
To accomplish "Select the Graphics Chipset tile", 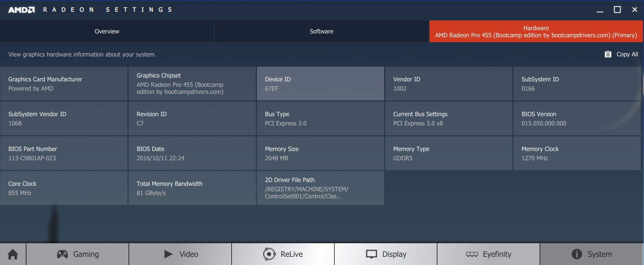I will 192,84.
